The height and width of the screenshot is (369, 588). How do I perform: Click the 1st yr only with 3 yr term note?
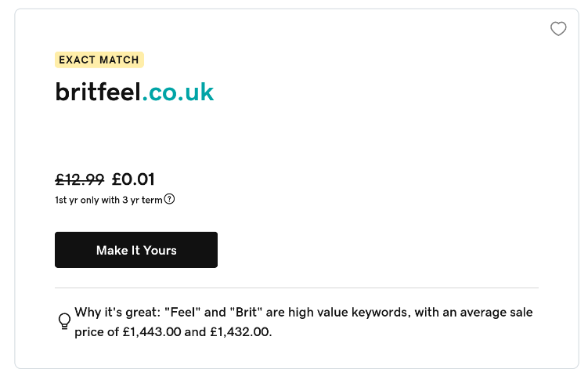[x=109, y=200]
